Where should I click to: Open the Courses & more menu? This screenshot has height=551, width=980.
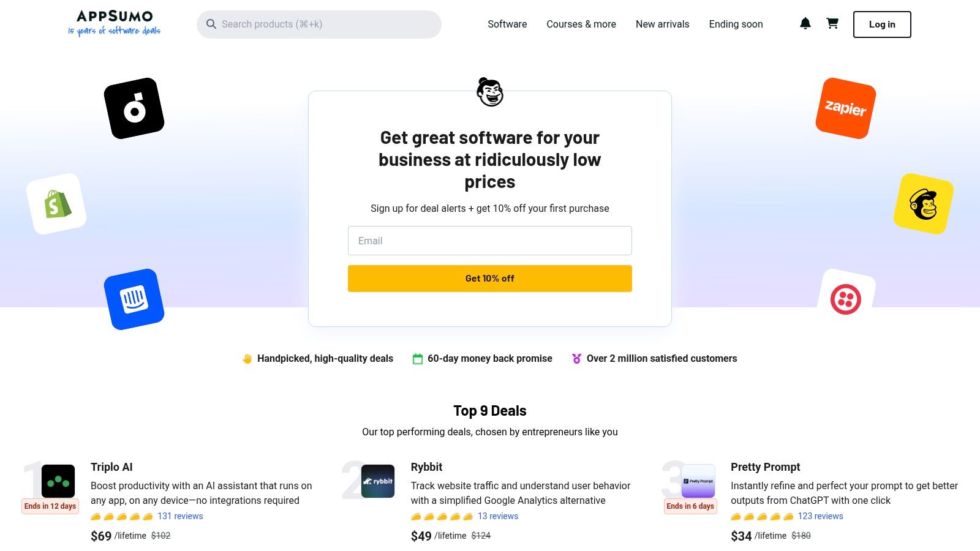tap(581, 24)
